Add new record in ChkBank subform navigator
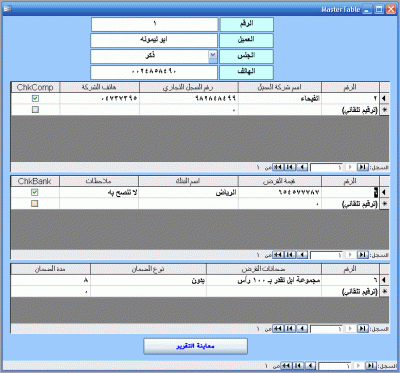The width and height of the screenshot is (400, 373). click(x=278, y=255)
